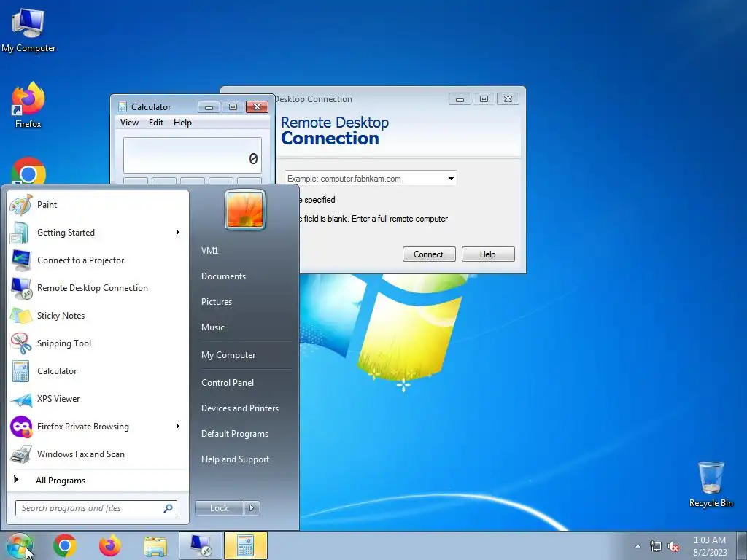Viewport: 747px width, 560px height.
Task: Open Documents from Start menu
Action: coord(223,276)
